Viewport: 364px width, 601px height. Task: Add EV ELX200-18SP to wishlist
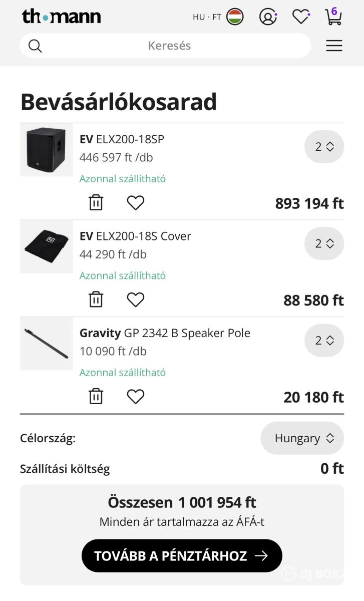(135, 203)
